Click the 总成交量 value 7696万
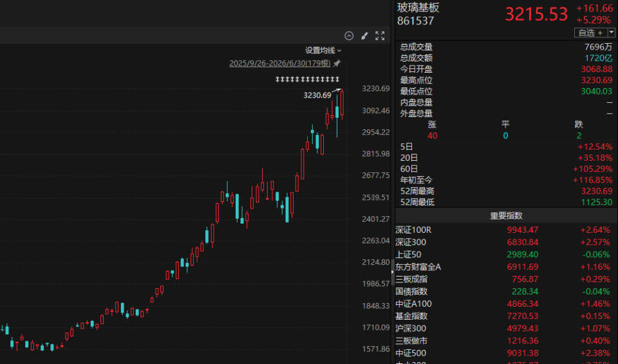 click(598, 47)
